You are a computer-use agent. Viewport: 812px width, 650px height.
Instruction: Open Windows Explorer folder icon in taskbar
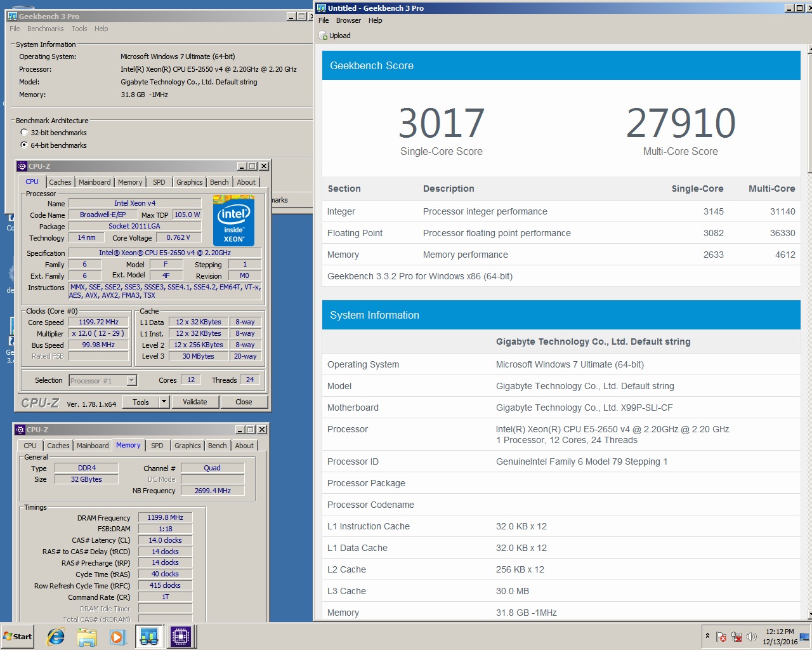(87, 636)
